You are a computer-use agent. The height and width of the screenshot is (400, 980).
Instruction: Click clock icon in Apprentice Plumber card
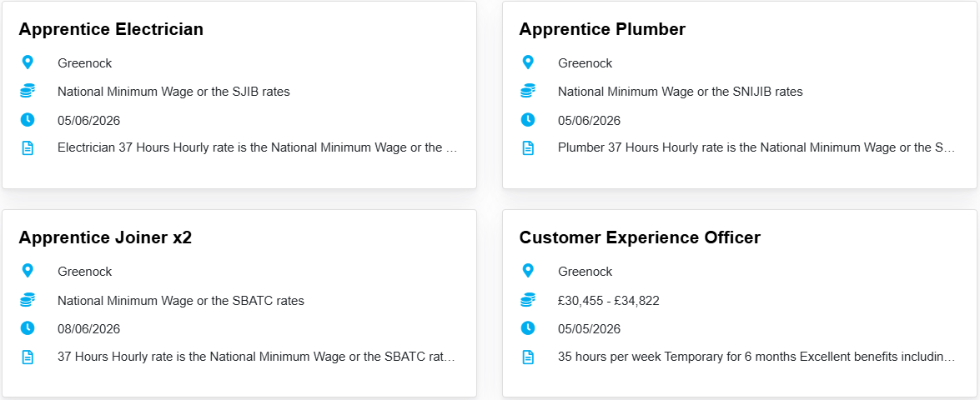(x=528, y=119)
